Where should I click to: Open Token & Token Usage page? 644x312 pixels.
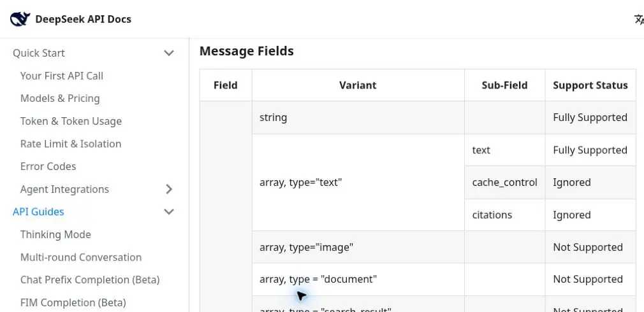[x=71, y=121]
